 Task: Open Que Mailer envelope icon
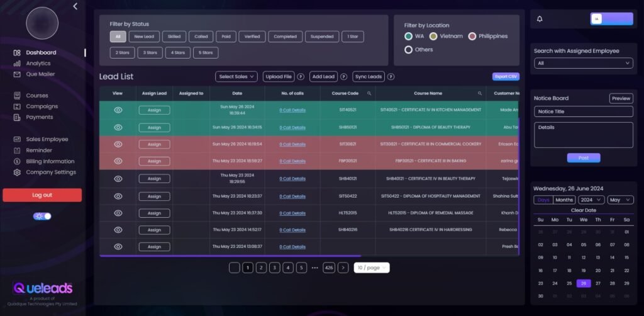tap(17, 74)
